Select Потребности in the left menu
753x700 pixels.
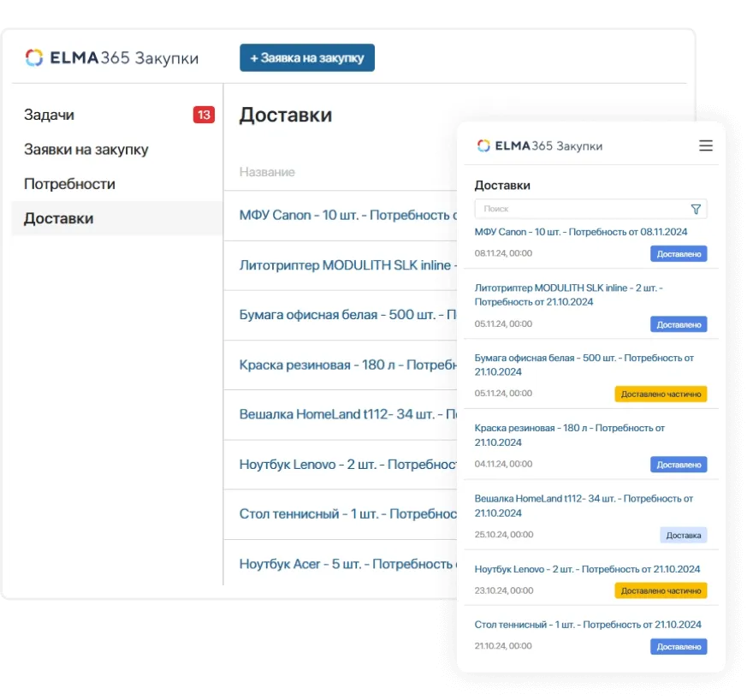69,184
